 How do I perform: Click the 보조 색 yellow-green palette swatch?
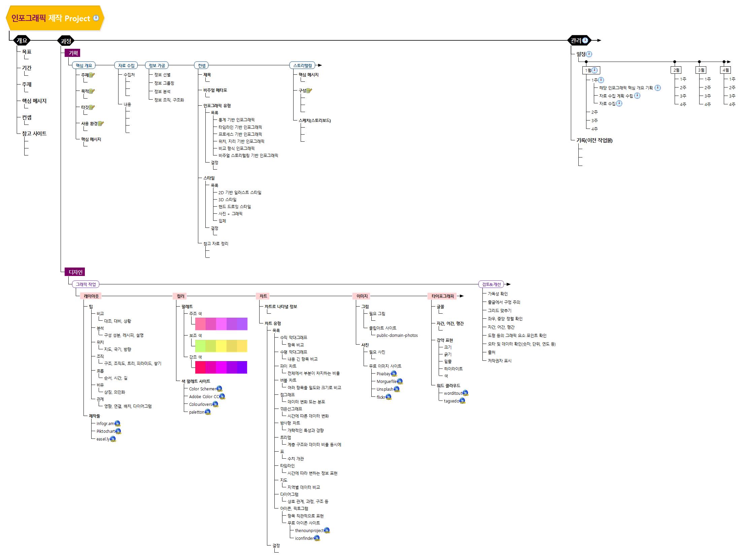[221, 346]
